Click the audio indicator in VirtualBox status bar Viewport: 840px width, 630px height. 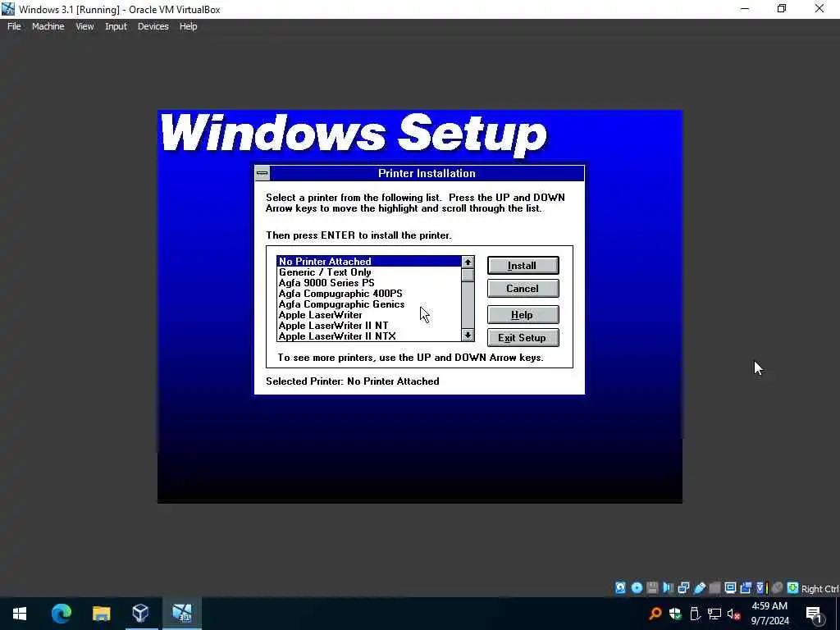coord(668,587)
